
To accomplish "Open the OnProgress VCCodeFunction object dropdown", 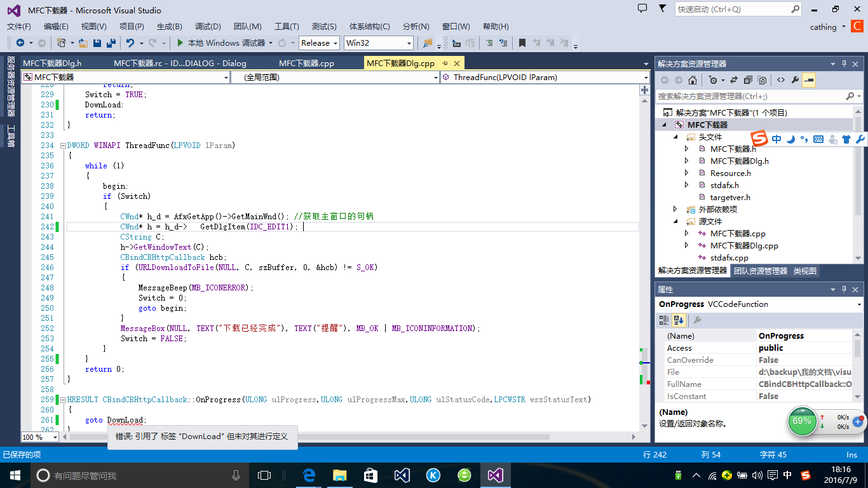I will pos(759,304).
